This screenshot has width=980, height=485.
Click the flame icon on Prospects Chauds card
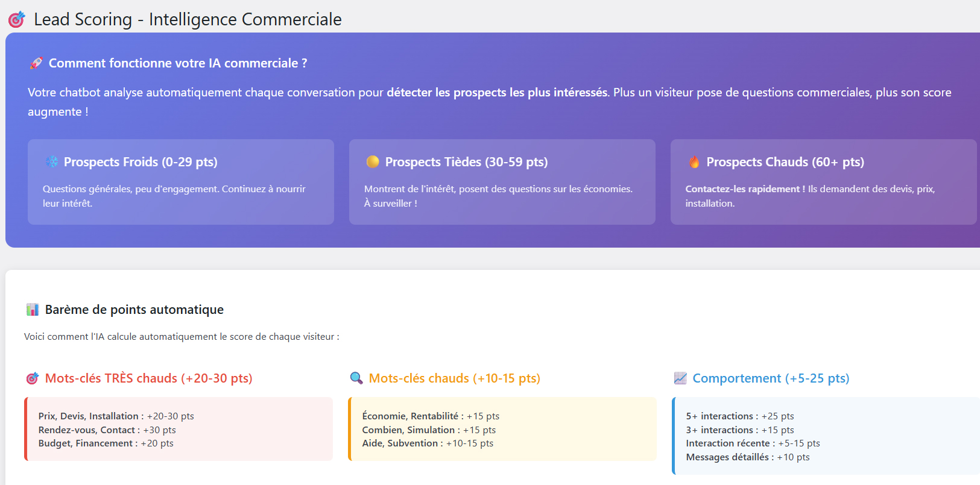[694, 161]
